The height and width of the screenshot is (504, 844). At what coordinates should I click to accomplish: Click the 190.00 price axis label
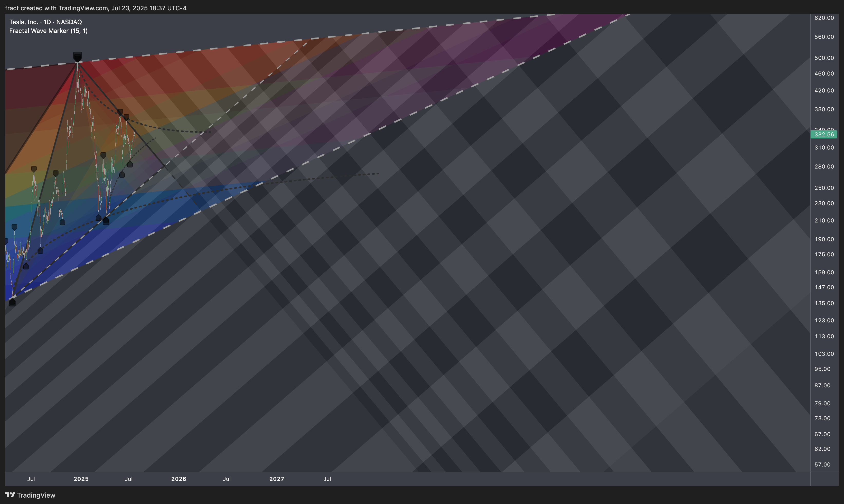pyautogui.click(x=824, y=239)
